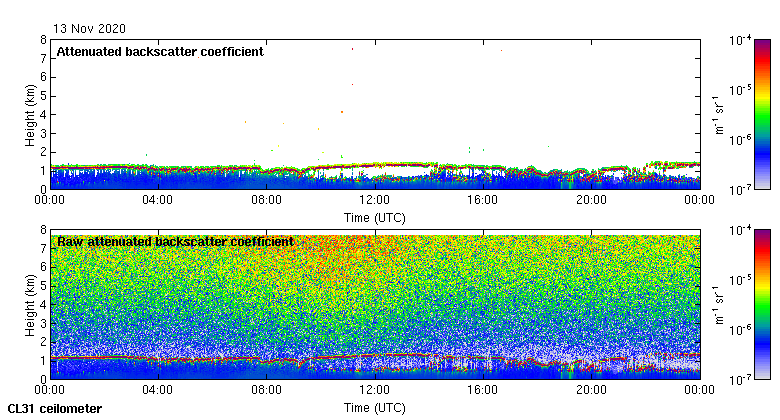Click the 04:00 tick in bottom plot
This screenshot has height=420, width=780.
click(x=158, y=390)
